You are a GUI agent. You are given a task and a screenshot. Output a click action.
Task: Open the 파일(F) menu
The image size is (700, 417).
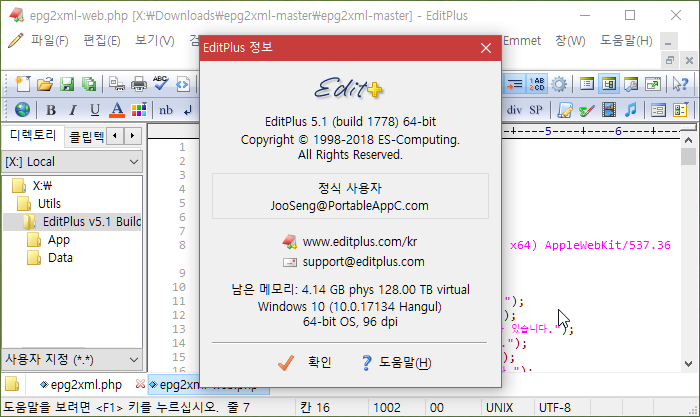(x=49, y=41)
